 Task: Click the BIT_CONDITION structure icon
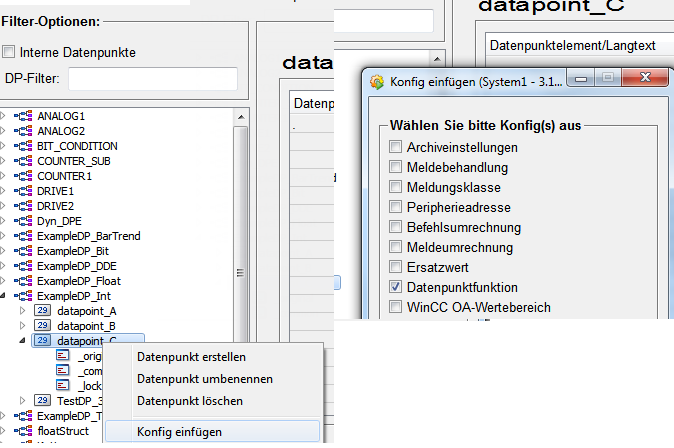(24, 146)
